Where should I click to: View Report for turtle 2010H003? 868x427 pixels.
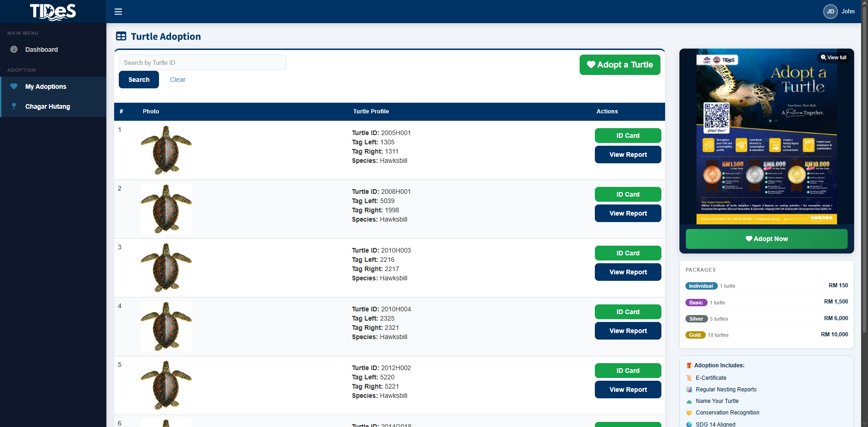[x=628, y=272]
